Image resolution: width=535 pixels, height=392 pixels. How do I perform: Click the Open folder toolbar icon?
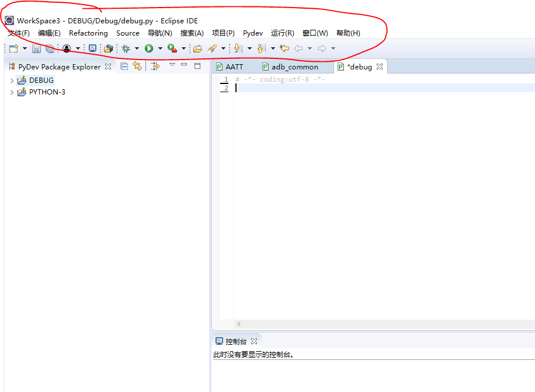pyautogui.click(x=197, y=49)
